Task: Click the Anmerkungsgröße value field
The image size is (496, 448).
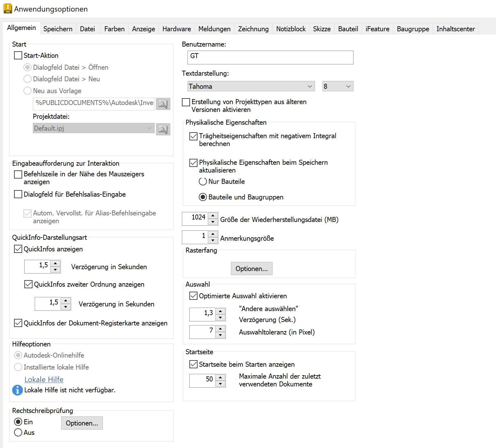Action: tap(195, 237)
